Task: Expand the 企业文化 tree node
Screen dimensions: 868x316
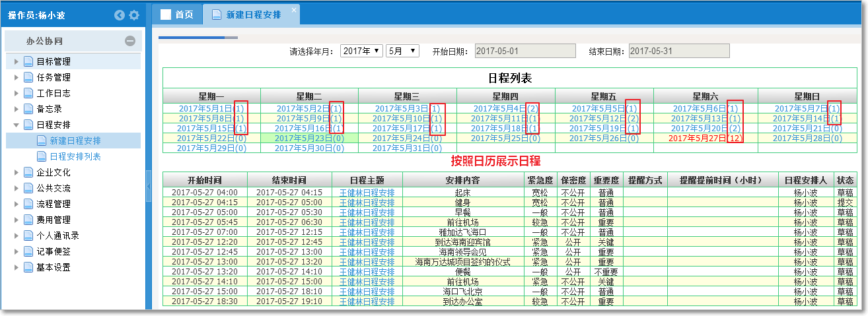Action: 17,173
